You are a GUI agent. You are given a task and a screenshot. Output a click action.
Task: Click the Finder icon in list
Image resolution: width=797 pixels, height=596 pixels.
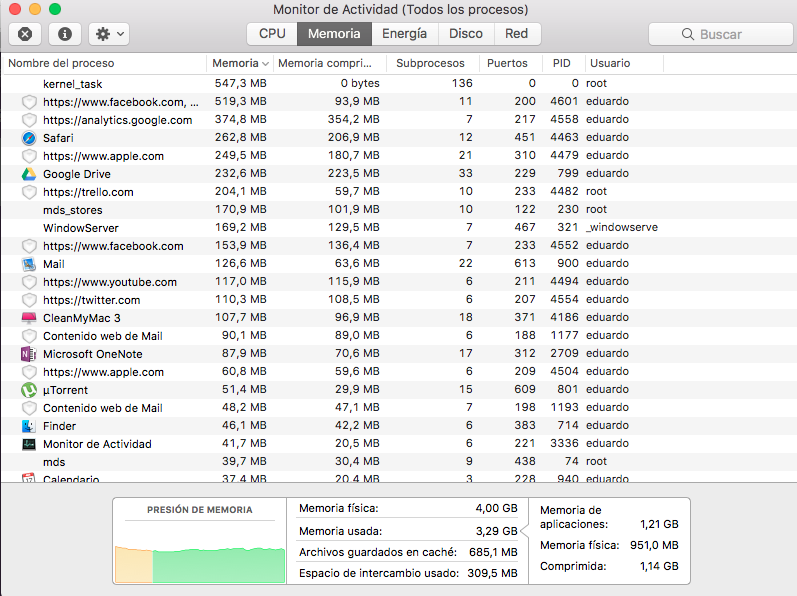29,426
